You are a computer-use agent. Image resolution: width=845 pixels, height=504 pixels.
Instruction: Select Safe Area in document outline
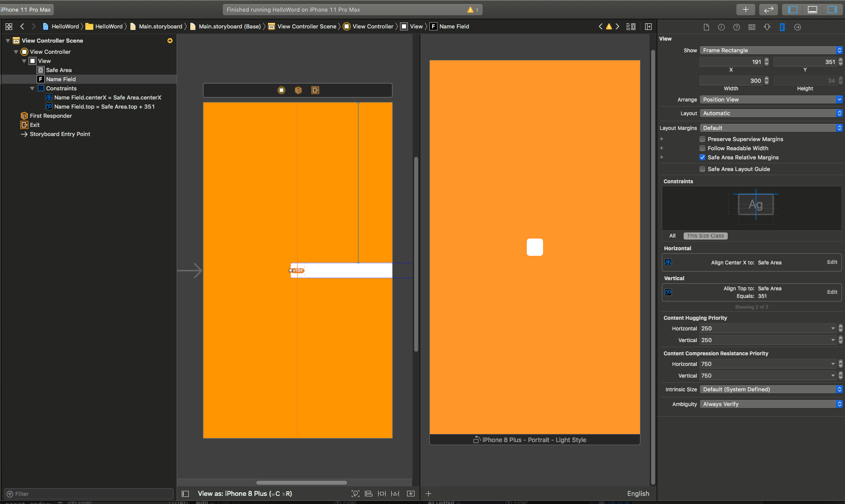click(89, 70)
